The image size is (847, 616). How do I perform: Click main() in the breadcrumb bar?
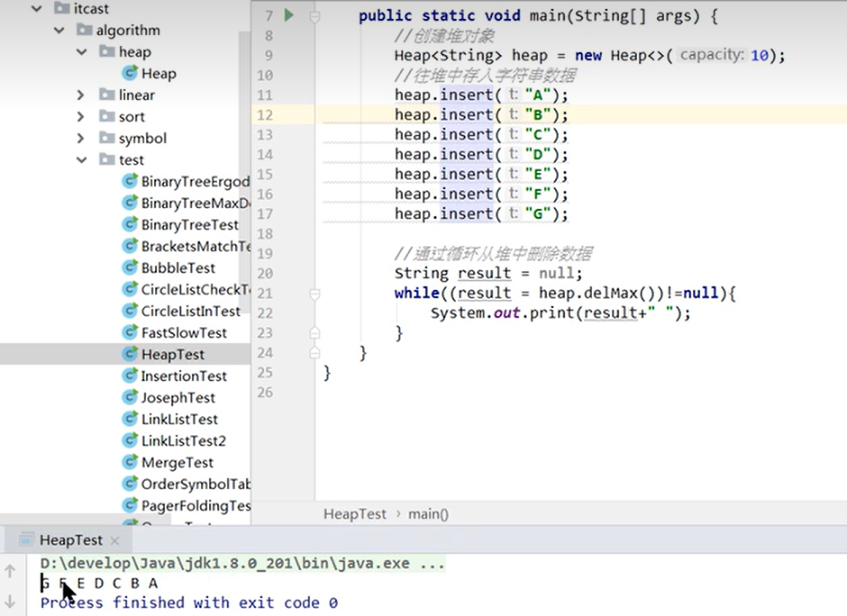[x=428, y=514]
